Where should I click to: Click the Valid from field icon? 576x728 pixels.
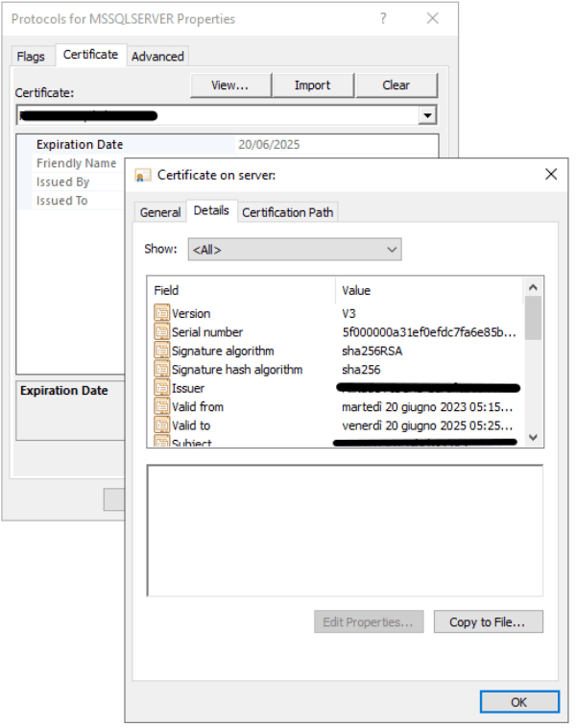pos(161,406)
